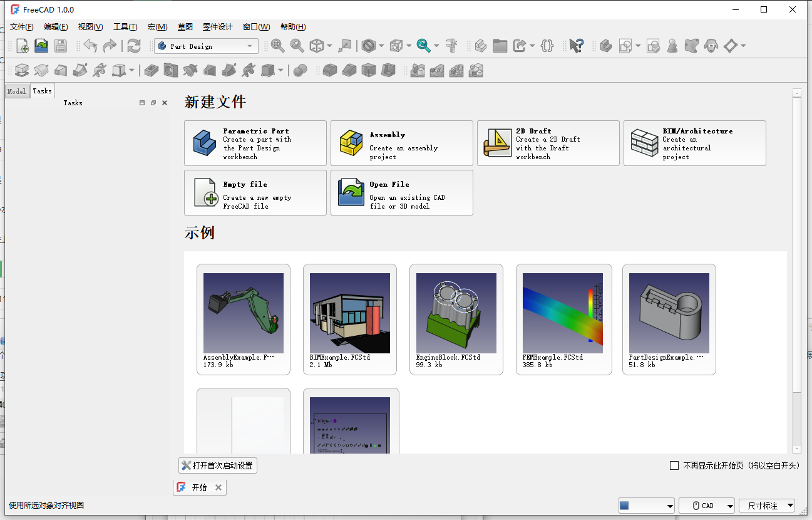The width and height of the screenshot is (812, 520).
Task: Open the CAD navigation style dropdown
Action: pyautogui.click(x=707, y=506)
